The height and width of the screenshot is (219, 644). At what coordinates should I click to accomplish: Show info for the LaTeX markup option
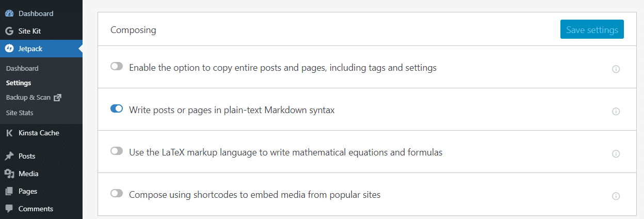[616, 154]
